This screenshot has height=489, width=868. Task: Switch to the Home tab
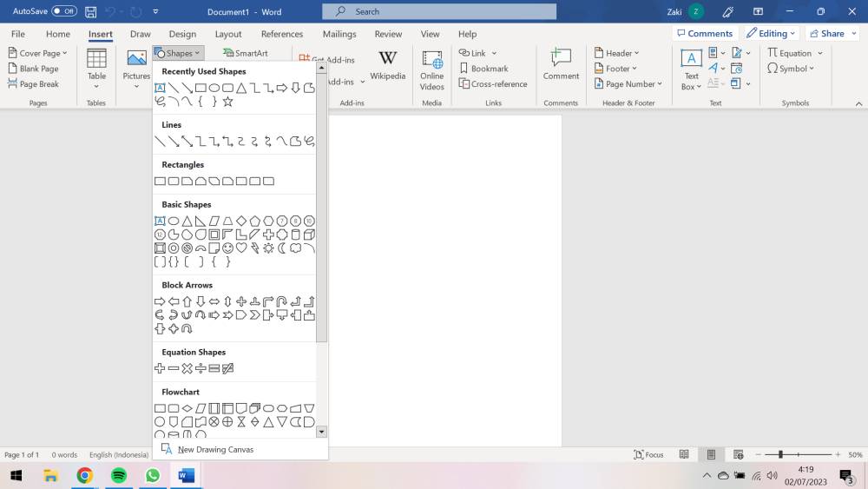pyautogui.click(x=58, y=34)
